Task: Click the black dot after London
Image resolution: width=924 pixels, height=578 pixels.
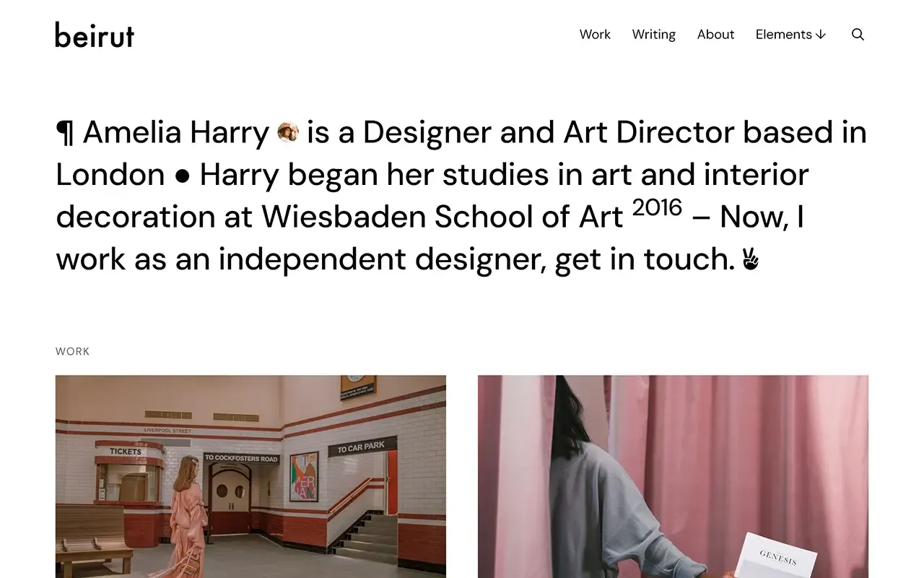Action: [x=183, y=176]
